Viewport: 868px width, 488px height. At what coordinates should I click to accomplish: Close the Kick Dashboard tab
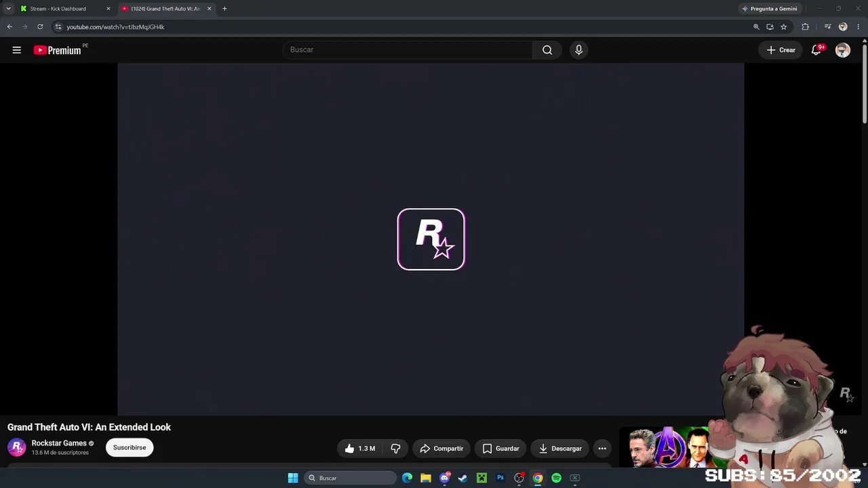(x=108, y=9)
